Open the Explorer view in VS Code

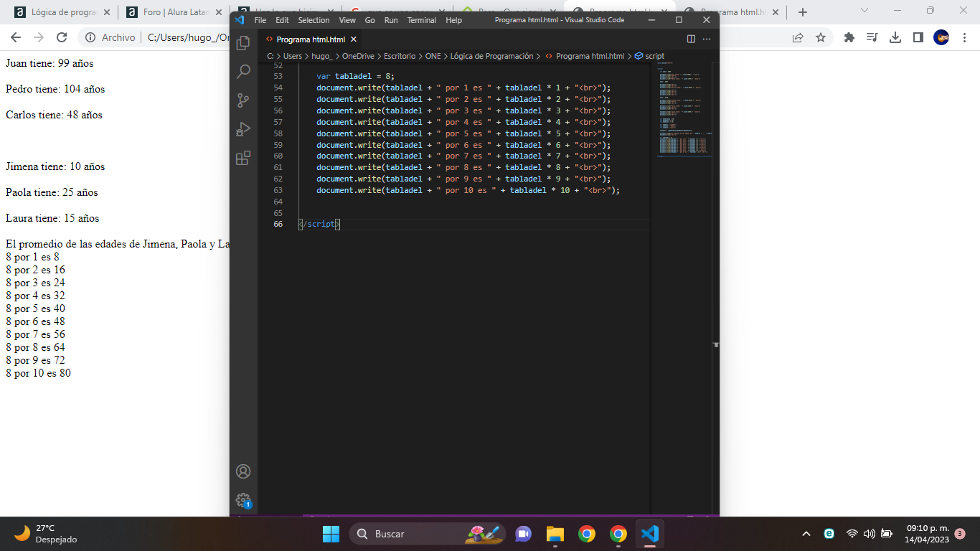click(243, 43)
